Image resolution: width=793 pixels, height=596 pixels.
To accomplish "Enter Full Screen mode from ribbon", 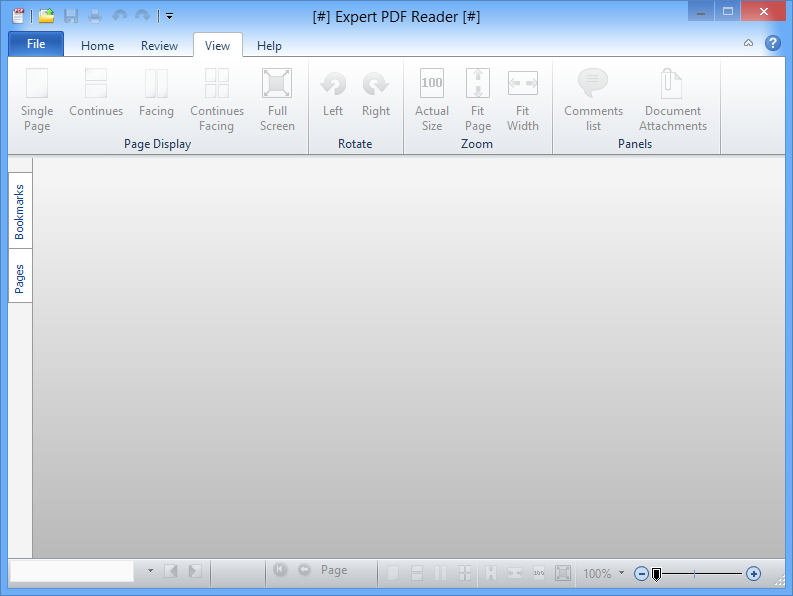I will tap(277, 100).
